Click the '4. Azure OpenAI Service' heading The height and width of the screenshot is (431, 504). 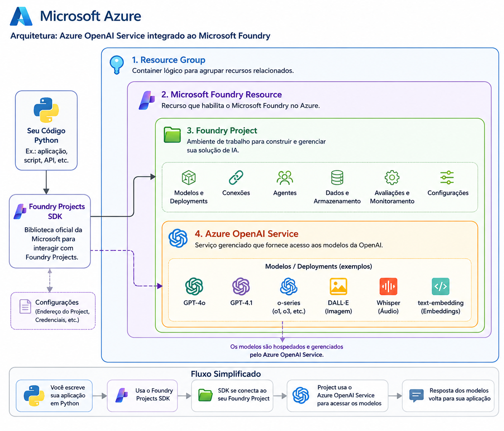pyautogui.click(x=247, y=234)
